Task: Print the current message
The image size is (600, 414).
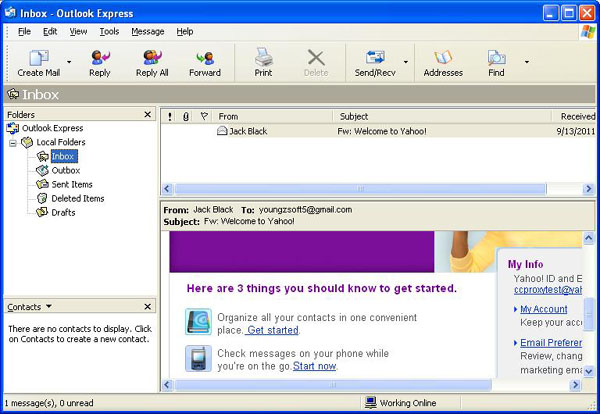Action: [x=263, y=63]
